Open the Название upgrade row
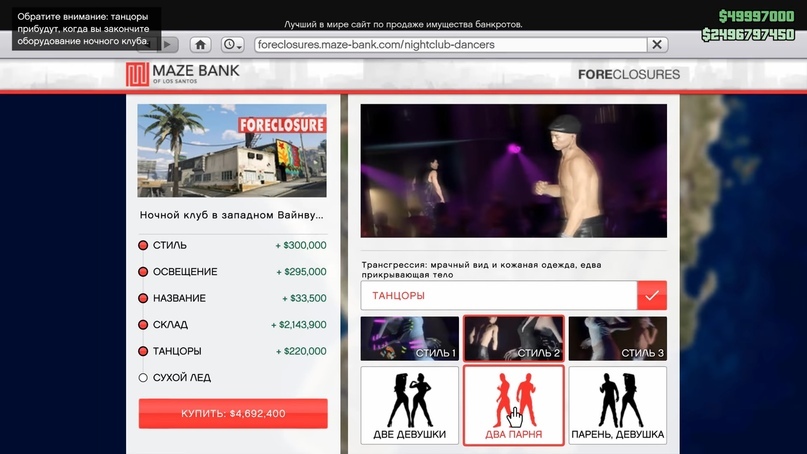This screenshot has width=807, height=454. point(232,298)
